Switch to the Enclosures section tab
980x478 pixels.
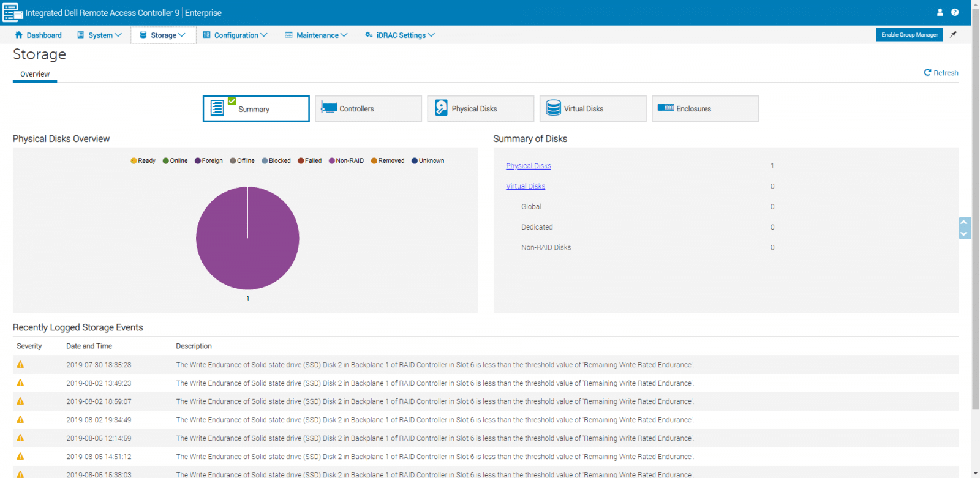pyautogui.click(x=705, y=108)
